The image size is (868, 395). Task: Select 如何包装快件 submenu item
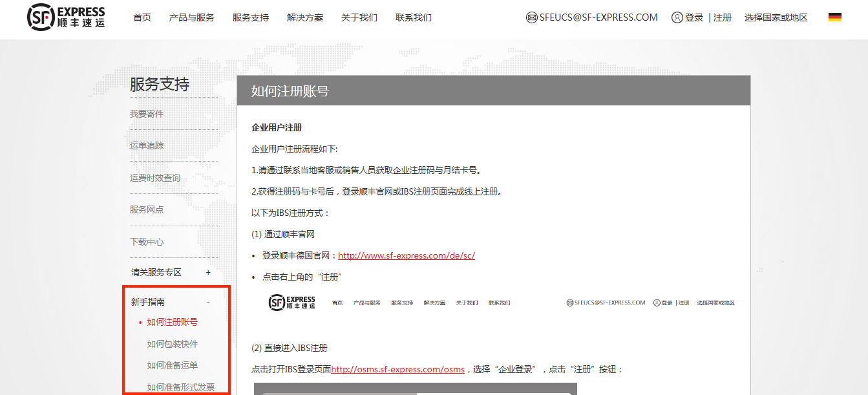click(x=173, y=344)
